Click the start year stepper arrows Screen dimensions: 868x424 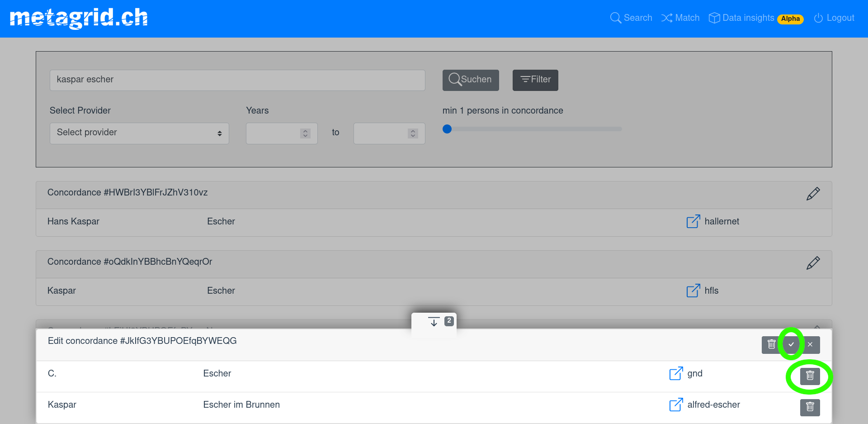pyautogui.click(x=305, y=133)
